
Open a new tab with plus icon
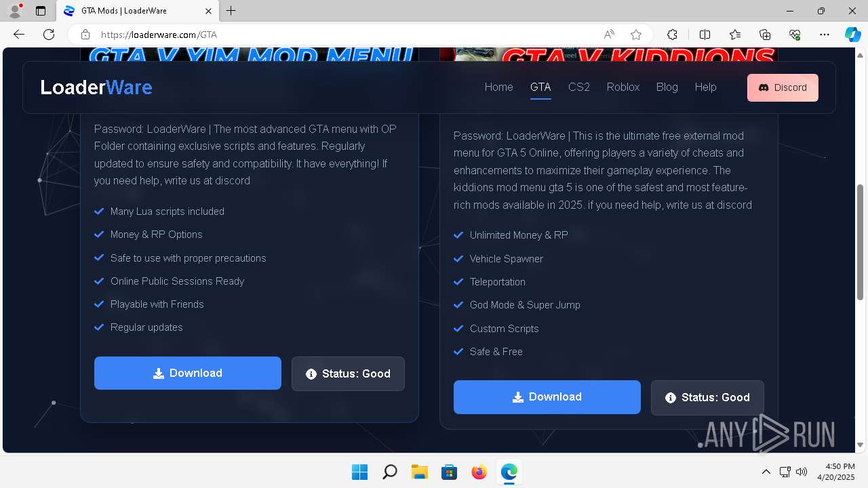(x=231, y=11)
